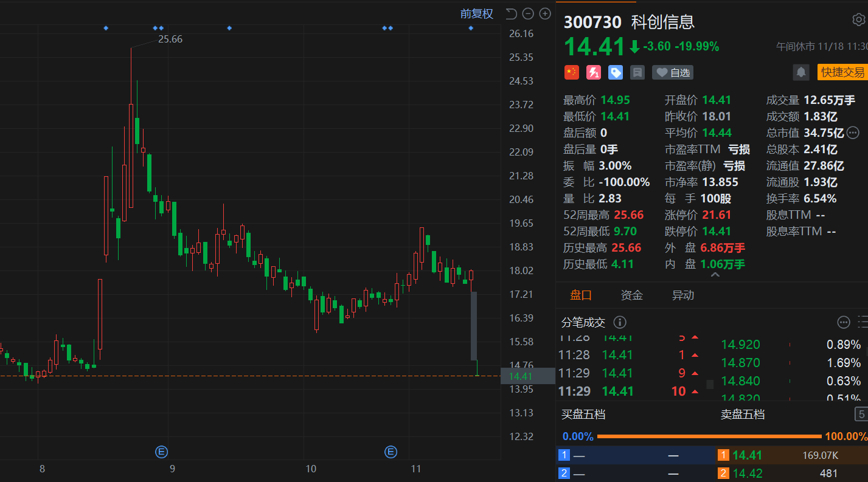Open the price alert bell icon

801,72
